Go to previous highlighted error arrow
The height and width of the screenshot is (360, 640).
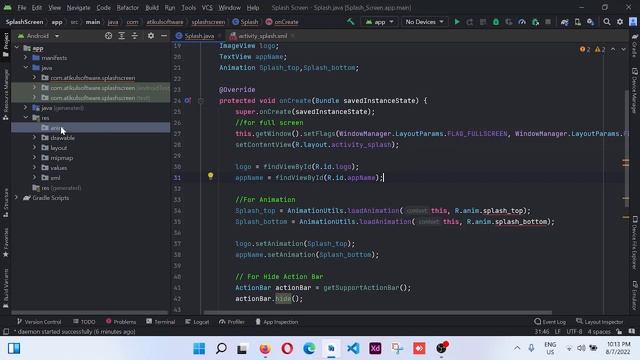613,49
